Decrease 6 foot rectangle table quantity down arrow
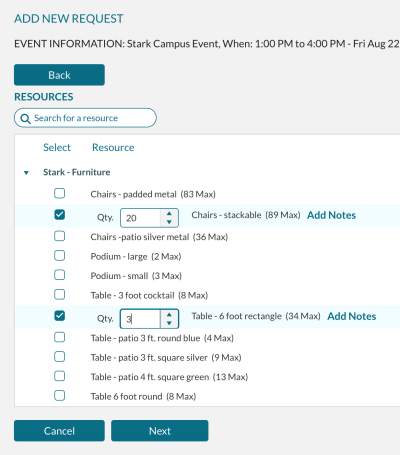Image resolution: width=400 pixels, height=455 pixels. 169,323
